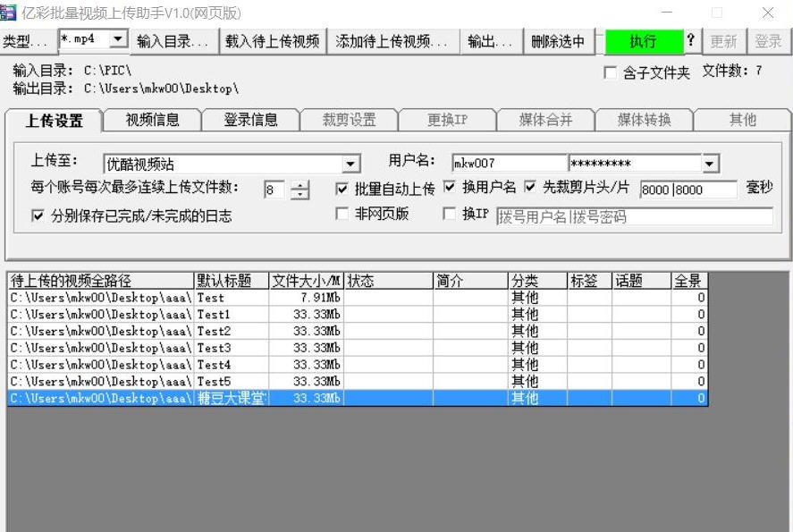Click 删除选中 to delete selected video
This screenshot has width=793, height=532.
[556, 40]
